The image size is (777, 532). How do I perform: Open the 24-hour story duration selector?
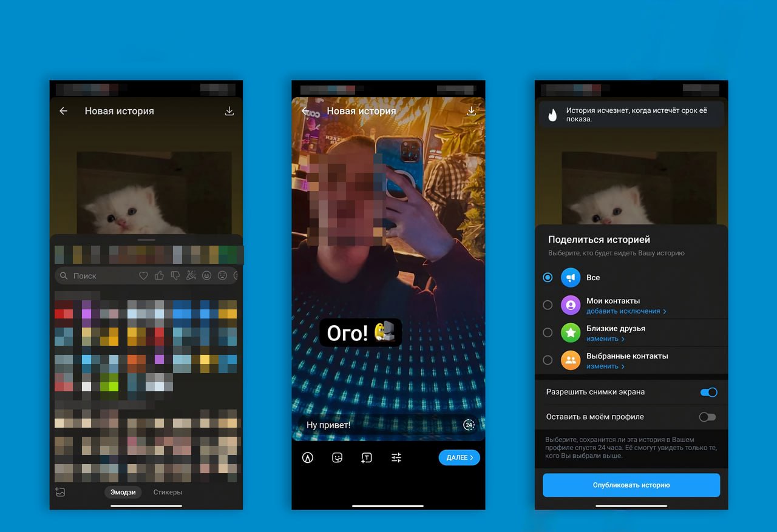tap(469, 425)
